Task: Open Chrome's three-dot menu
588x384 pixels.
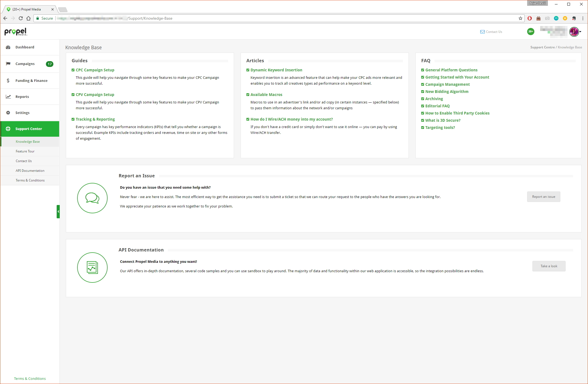Action: click(583, 18)
